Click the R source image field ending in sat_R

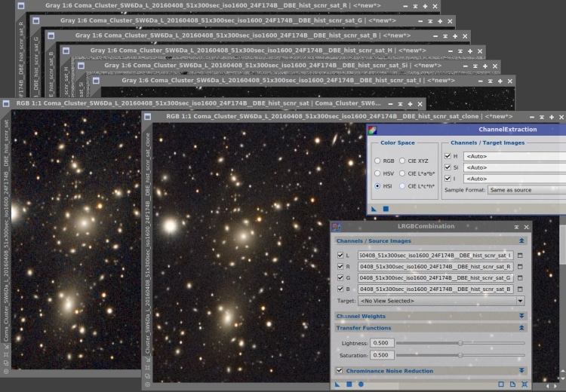coord(435,267)
